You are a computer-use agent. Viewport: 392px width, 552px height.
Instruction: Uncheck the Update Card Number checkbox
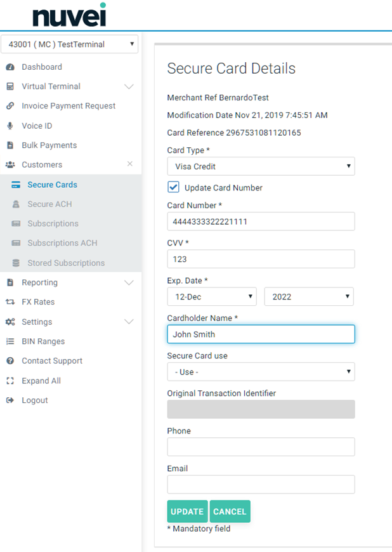173,187
